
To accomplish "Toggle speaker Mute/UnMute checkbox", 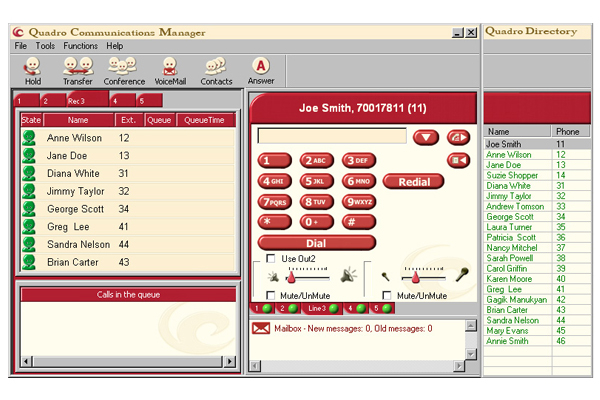I will coord(271,296).
